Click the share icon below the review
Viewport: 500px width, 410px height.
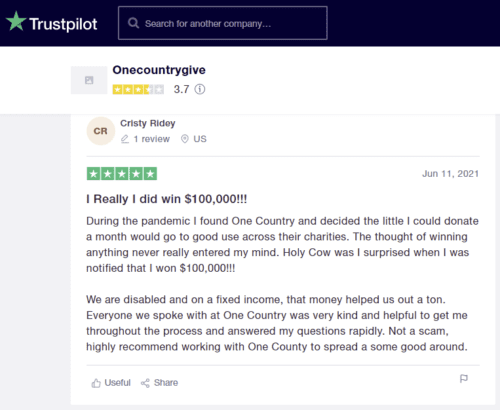pos(145,383)
